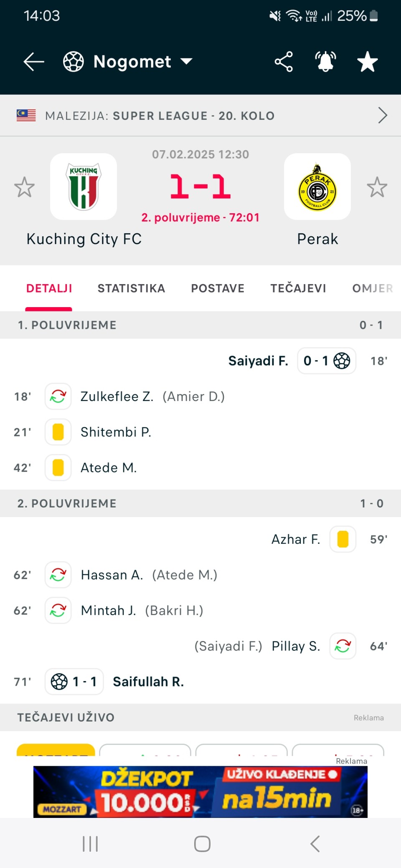
Task: Favorite Perak team with star
Action: click(377, 187)
